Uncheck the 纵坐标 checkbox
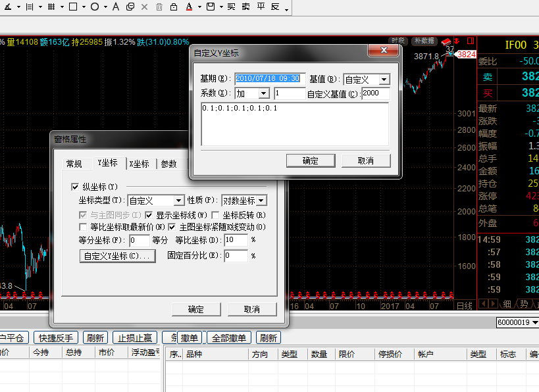539x392 pixels. point(74,187)
